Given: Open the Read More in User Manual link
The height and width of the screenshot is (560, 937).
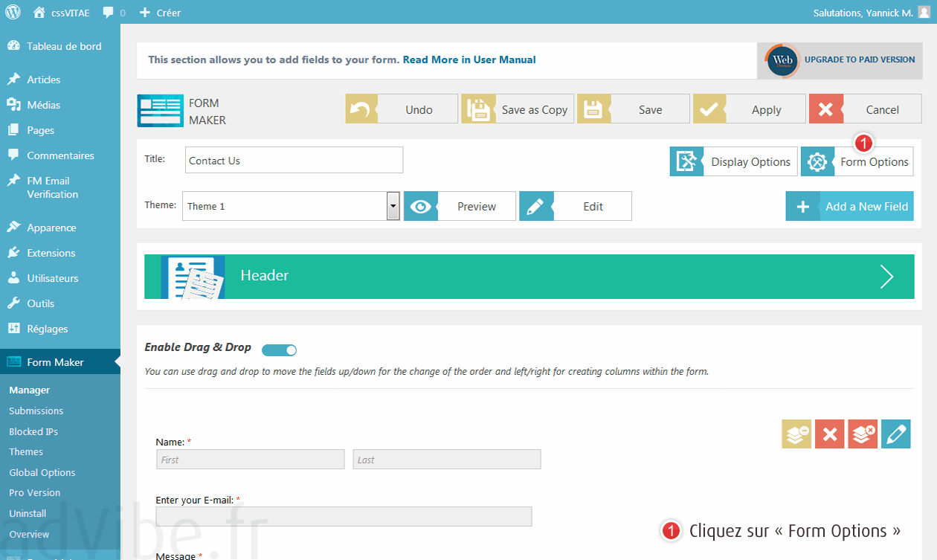Looking at the screenshot, I should click(468, 59).
